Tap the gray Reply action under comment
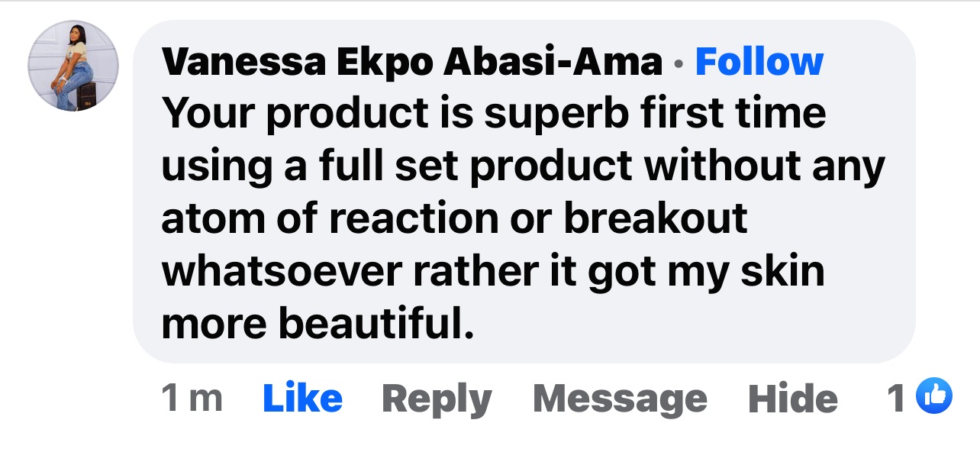The image size is (980, 449). pos(437,399)
